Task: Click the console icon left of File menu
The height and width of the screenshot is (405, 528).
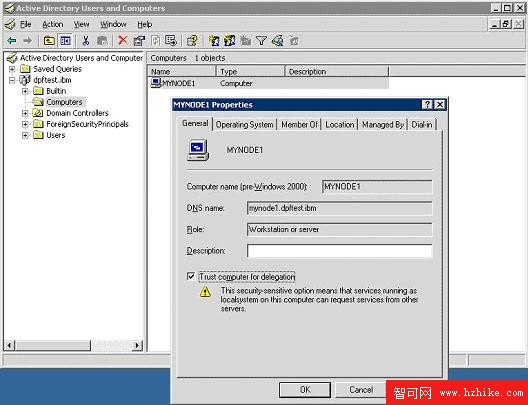Action: [x=10, y=24]
